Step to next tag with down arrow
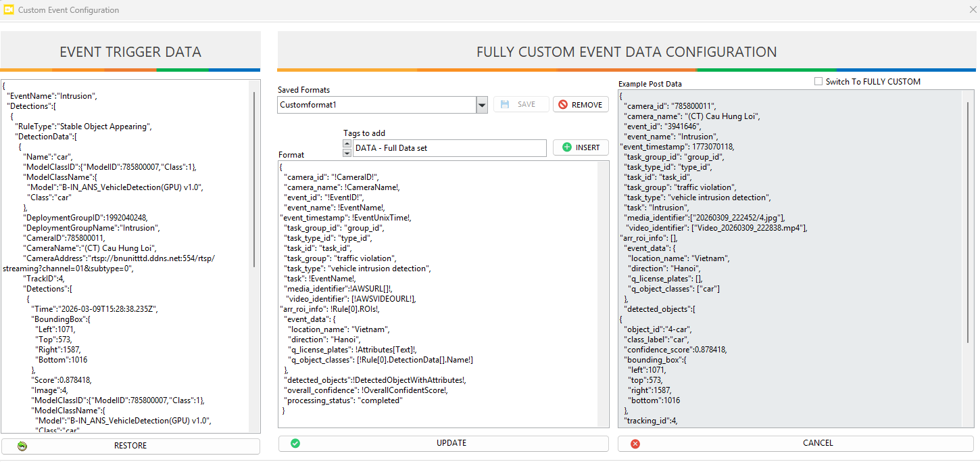 pos(347,153)
